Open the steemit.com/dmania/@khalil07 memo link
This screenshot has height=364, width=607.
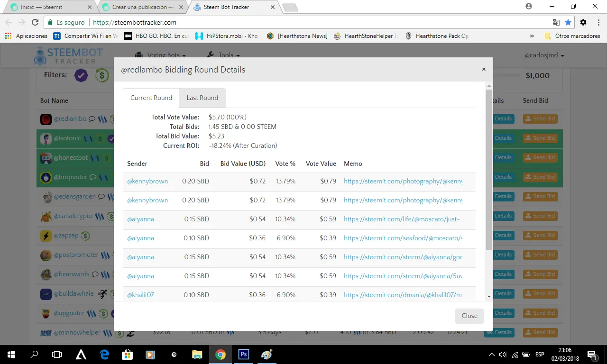point(403,295)
